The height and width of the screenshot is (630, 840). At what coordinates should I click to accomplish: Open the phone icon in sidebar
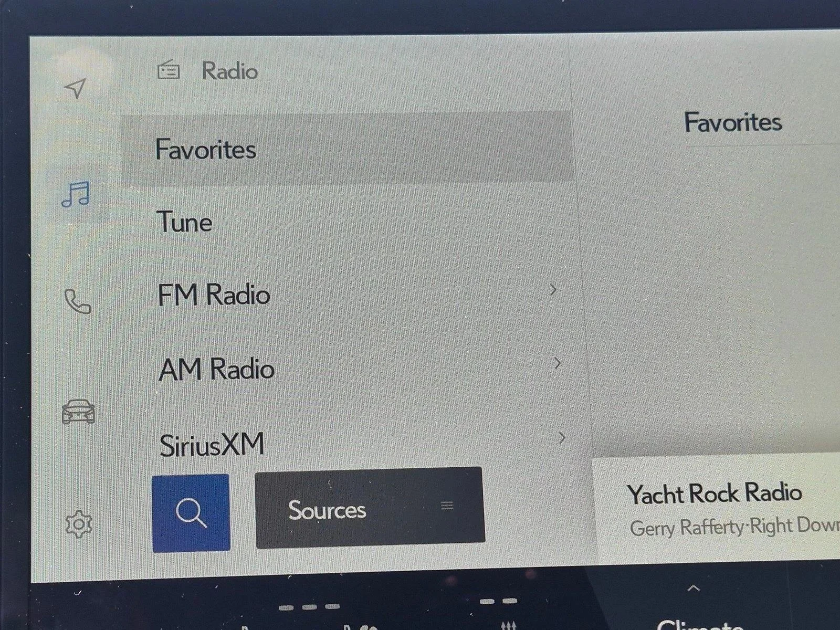pos(78,301)
